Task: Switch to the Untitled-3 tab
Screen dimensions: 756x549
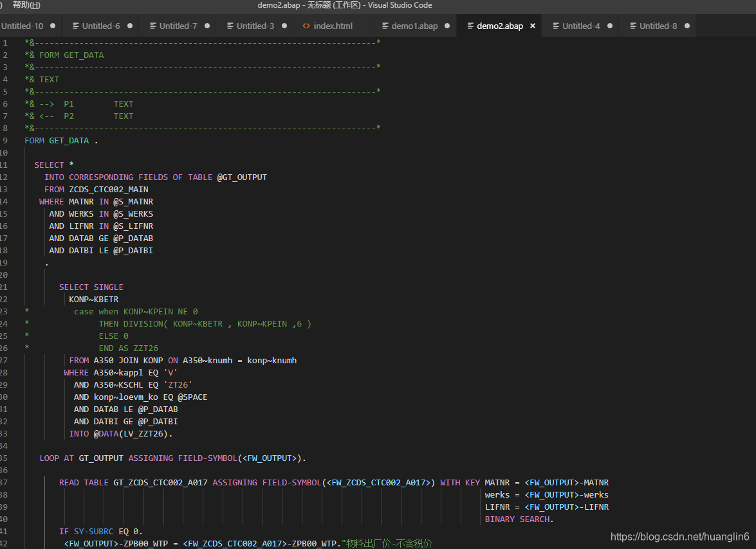Action: [x=255, y=26]
